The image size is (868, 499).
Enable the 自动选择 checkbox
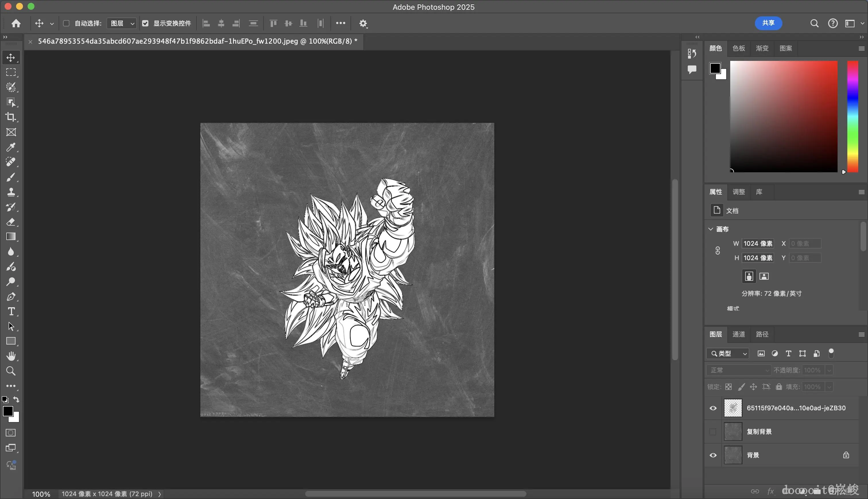coord(67,23)
